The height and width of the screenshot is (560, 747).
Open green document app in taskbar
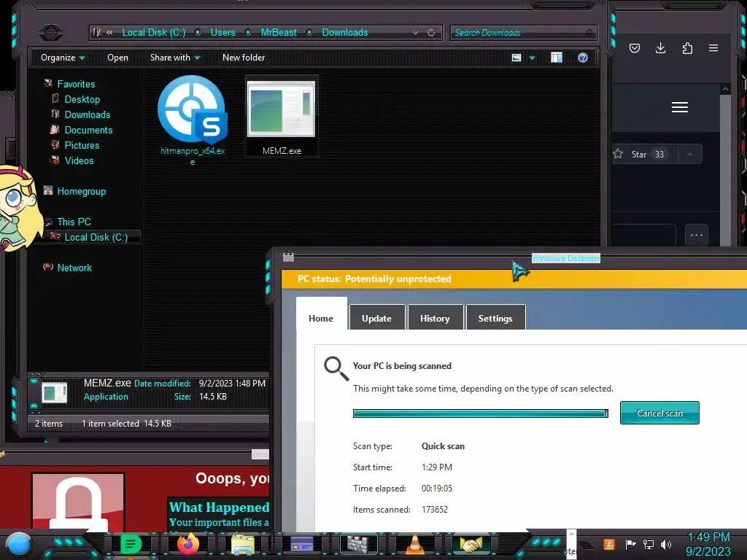pyautogui.click(x=131, y=544)
